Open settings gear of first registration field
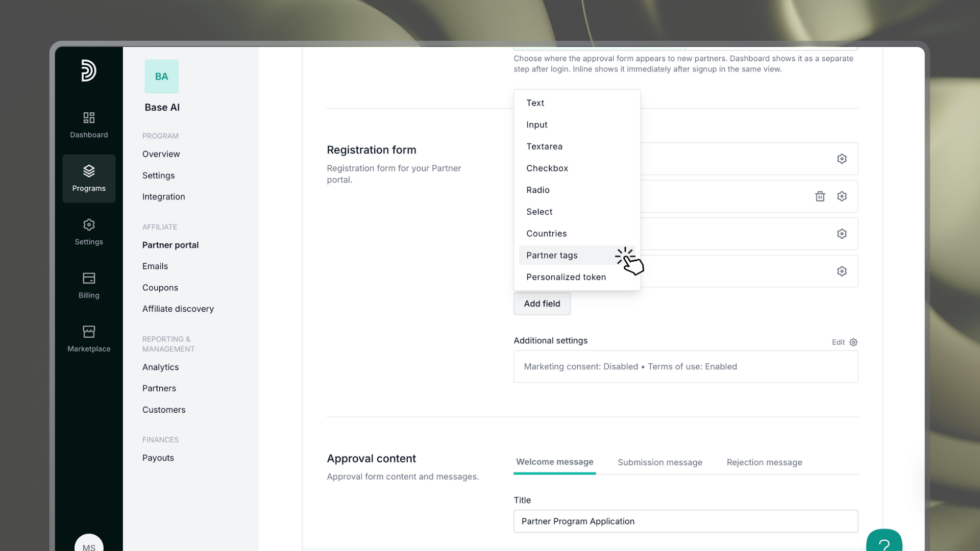Viewport: 980px width, 551px height. click(842, 159)
